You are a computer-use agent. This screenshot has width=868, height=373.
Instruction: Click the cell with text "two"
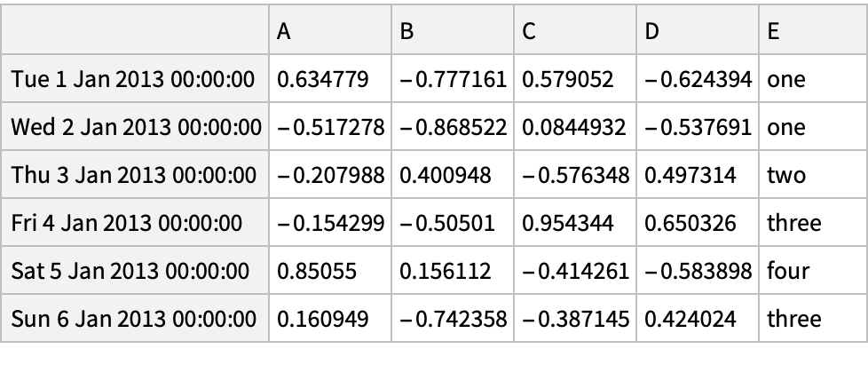[809, 175]
